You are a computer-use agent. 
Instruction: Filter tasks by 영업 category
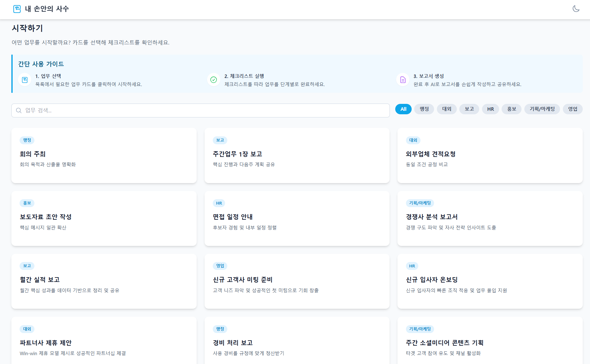(573, 109)
